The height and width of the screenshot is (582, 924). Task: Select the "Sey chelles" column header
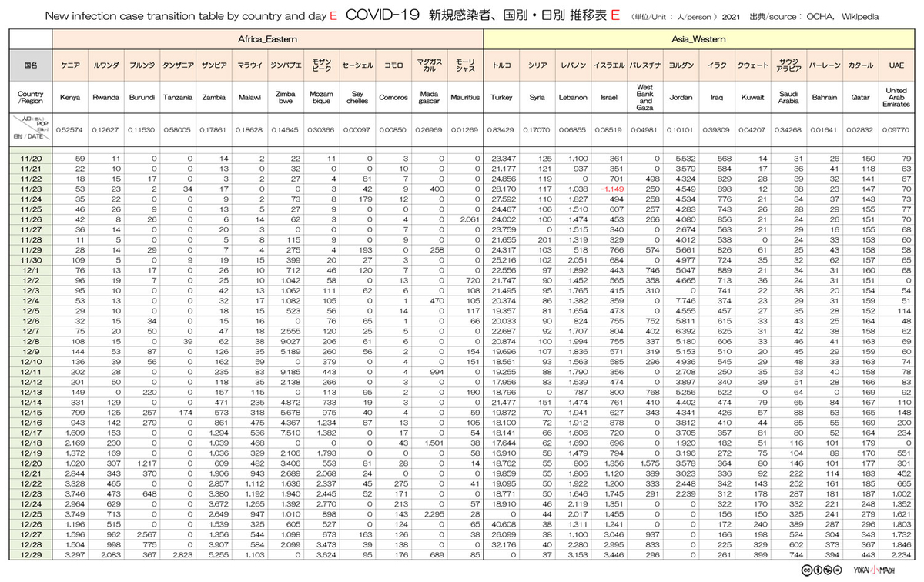tap(357, 99)
